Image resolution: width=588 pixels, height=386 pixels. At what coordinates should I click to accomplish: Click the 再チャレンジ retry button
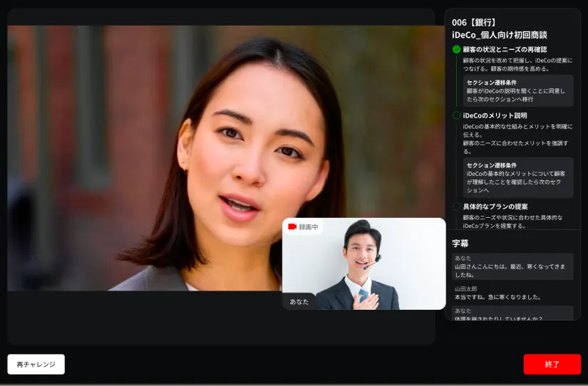pos(36,364)
